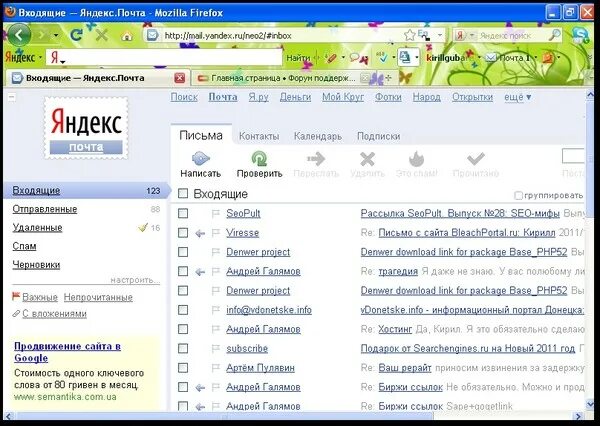Tick the checkbox on the трагедия message row
This screenshot has width=600, height=426.
pyautogui.click(x=183, y=271)
